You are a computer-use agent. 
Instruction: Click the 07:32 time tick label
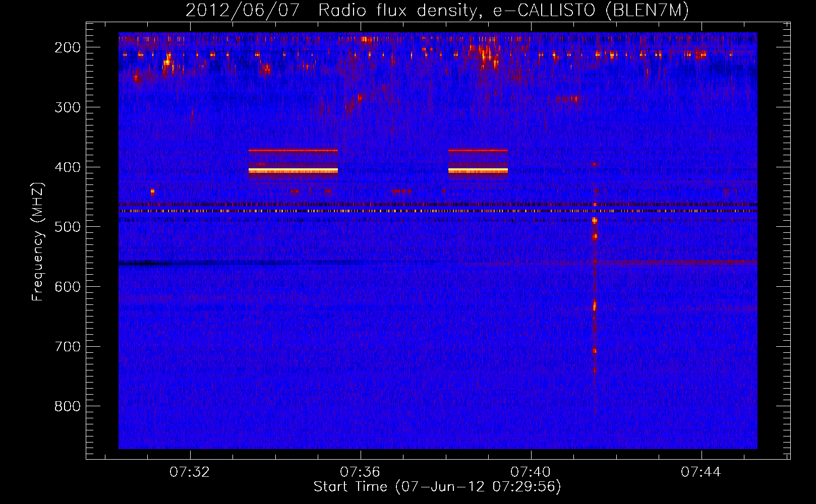pos(190,472)
